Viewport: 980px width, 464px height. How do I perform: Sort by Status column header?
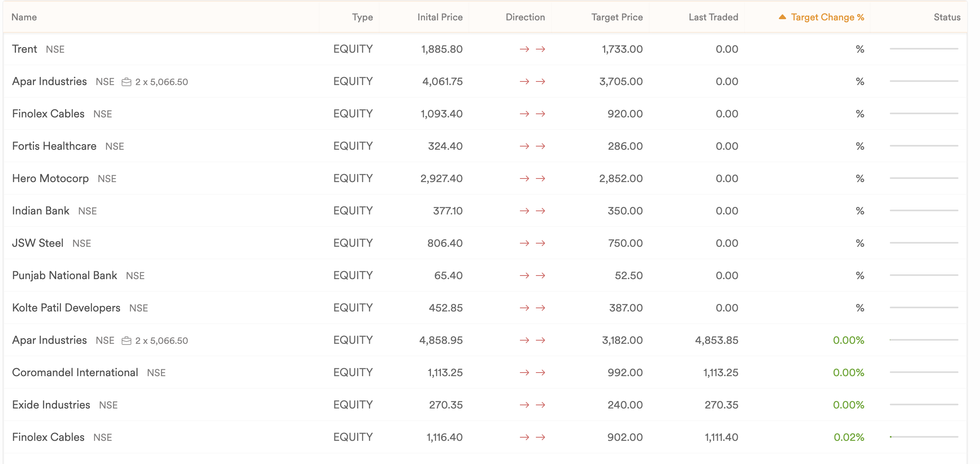pyautogui.click(x=947, y=17)
